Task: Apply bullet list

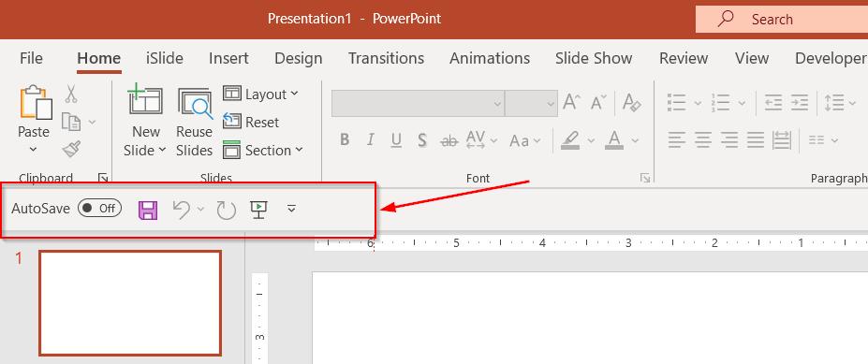Action: tap(676, 103)
